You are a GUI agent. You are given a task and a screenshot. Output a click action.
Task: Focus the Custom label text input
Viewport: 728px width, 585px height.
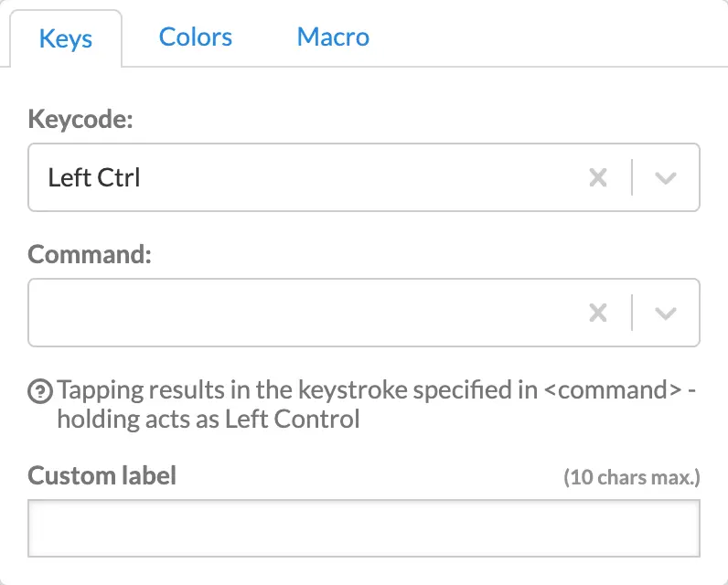click(x=364, y=527)
